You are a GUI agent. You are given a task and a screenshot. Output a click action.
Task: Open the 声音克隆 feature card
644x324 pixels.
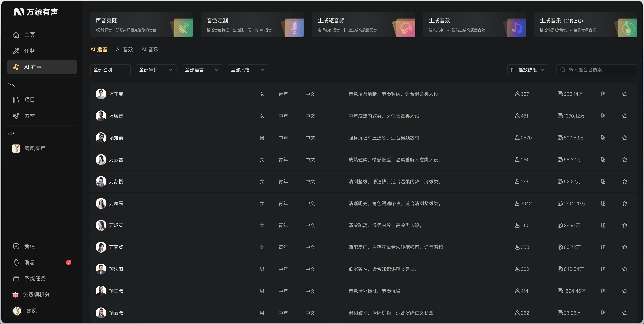[141, 24]
